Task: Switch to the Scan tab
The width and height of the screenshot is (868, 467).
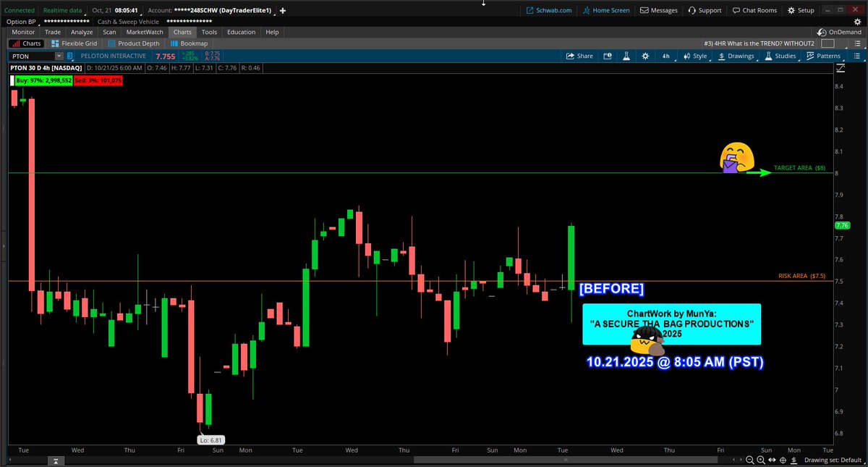Action: (109, 32)
